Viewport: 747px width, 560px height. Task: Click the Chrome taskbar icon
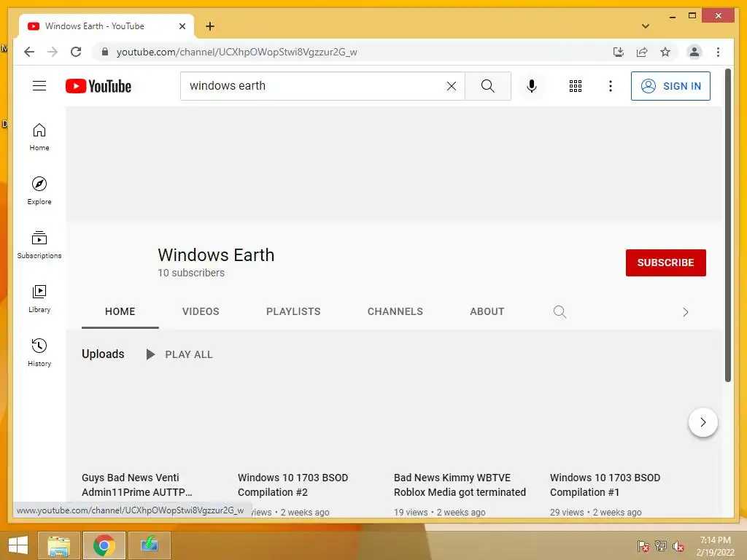coord(104,545)
